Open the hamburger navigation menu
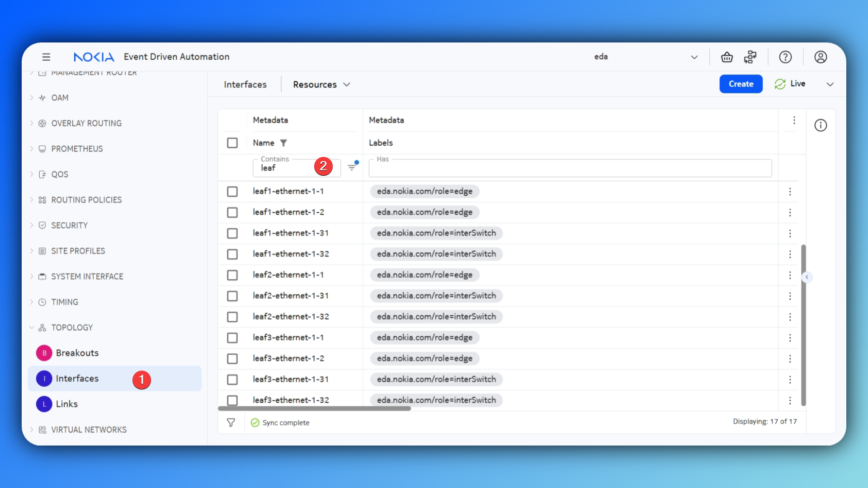The height and width of the screenshot is (488, 868). pyautogui.click(x=46, y=57)
